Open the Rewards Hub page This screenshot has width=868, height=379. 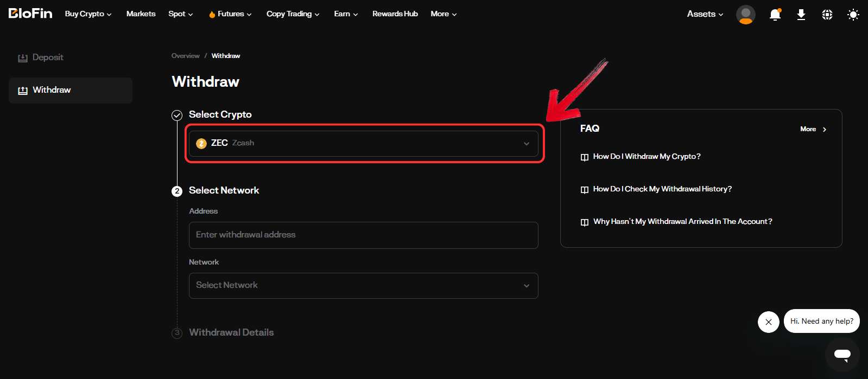(x=395, y=14)
